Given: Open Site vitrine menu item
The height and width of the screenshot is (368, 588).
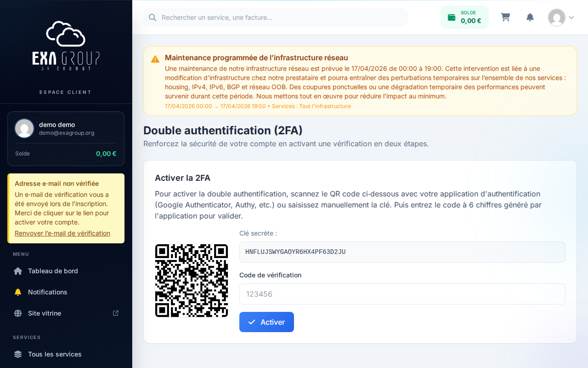Looking at the screenshot, I should coord(66,313).
